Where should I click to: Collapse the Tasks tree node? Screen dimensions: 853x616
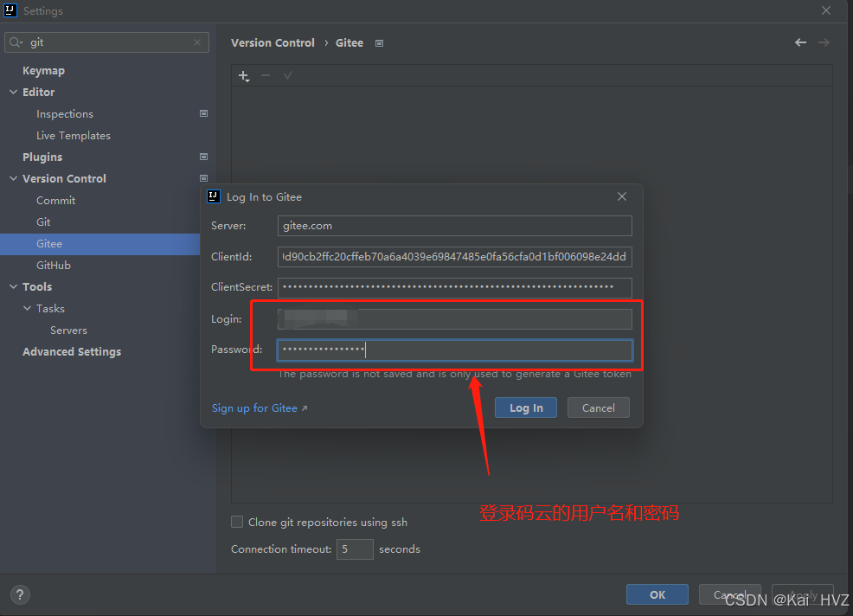(27, 309)
